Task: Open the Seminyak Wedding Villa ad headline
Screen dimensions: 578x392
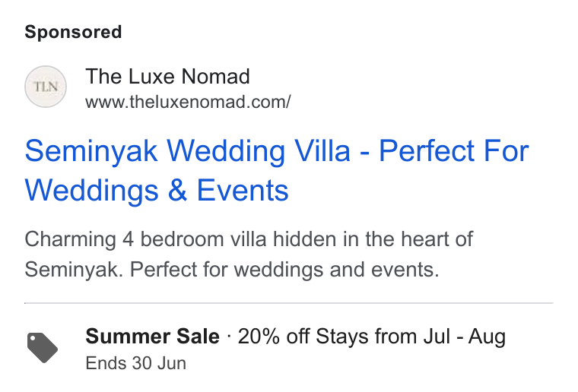Action: pyautogui.click(x=277, y=170)
